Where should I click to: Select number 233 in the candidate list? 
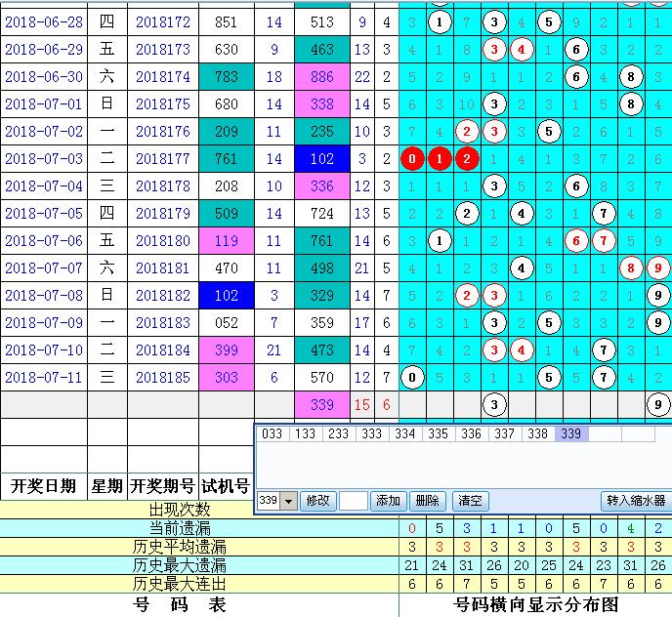click(x=339, y=433)
